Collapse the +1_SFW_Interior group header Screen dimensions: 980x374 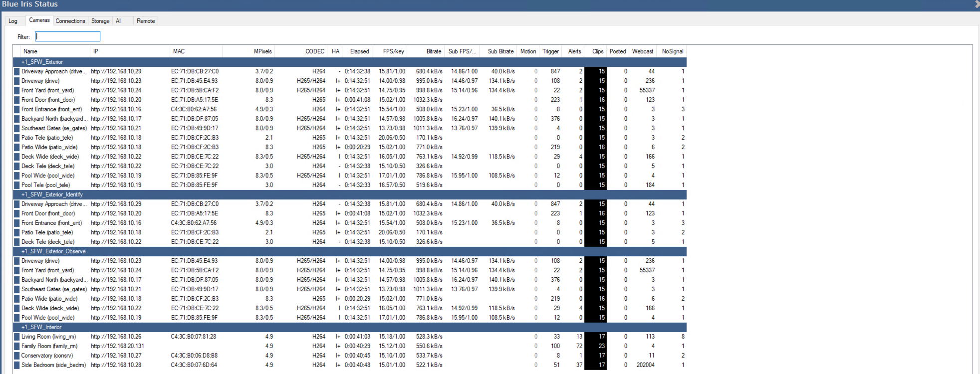[349, 327]
